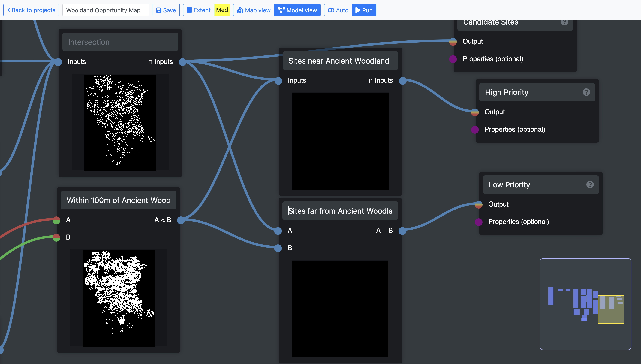This screenshot has height=364, width=641.
Task: Edit the Woodland Opportunity Map name field
Action: [106, 10]
